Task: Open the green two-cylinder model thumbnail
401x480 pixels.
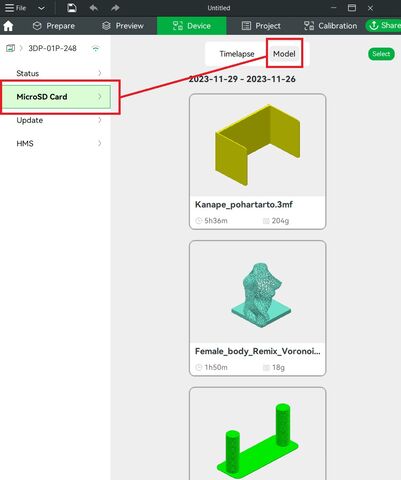Action: click(257, 434)
